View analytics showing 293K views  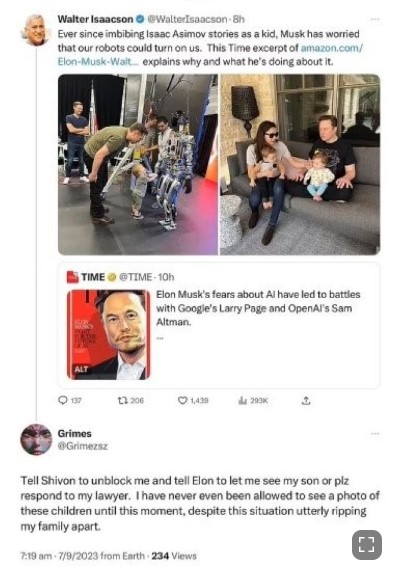(242, 400)
